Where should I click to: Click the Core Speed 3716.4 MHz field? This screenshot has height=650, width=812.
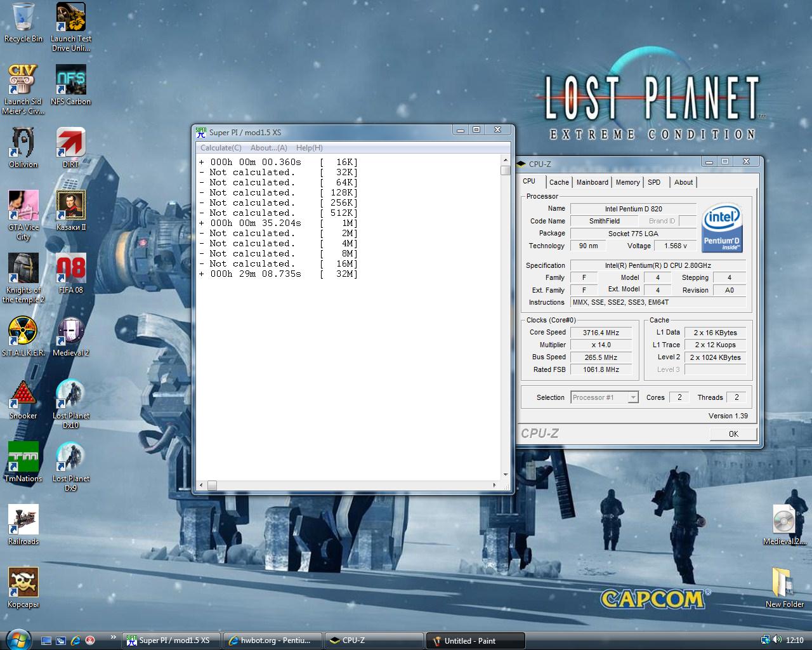[601, 333]
